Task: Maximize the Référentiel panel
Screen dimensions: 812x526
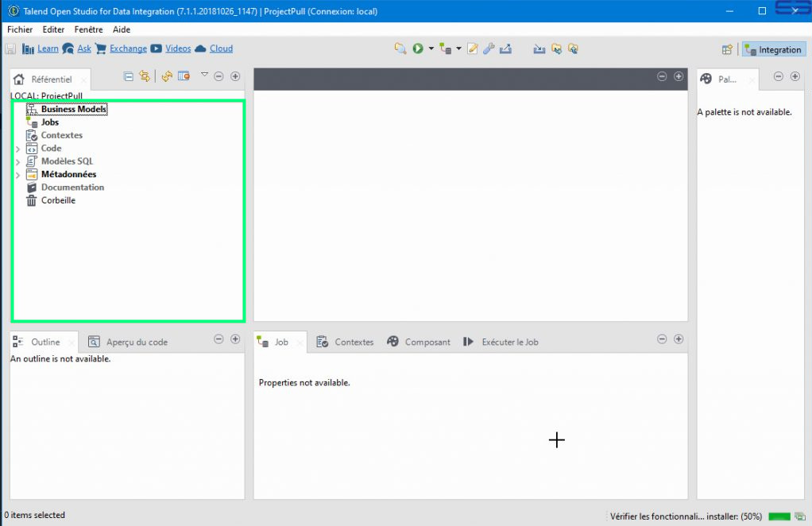Action: (x=235, y=76)
